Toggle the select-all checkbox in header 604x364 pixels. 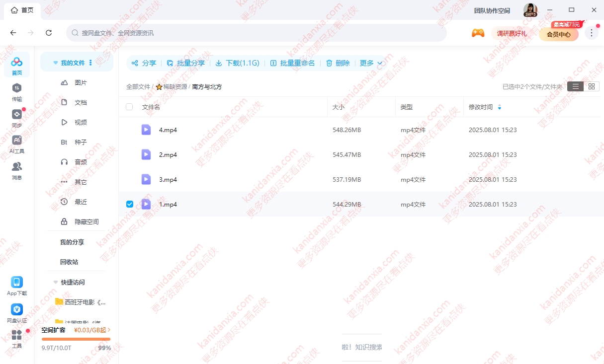pos(130,107)
